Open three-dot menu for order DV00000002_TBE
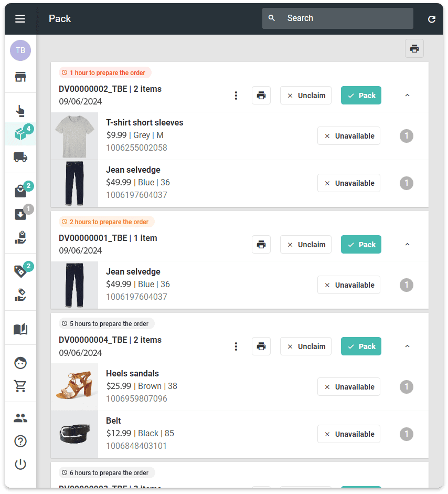The height and width of the screenshot is (494, 448). click(x=236, y=96)
